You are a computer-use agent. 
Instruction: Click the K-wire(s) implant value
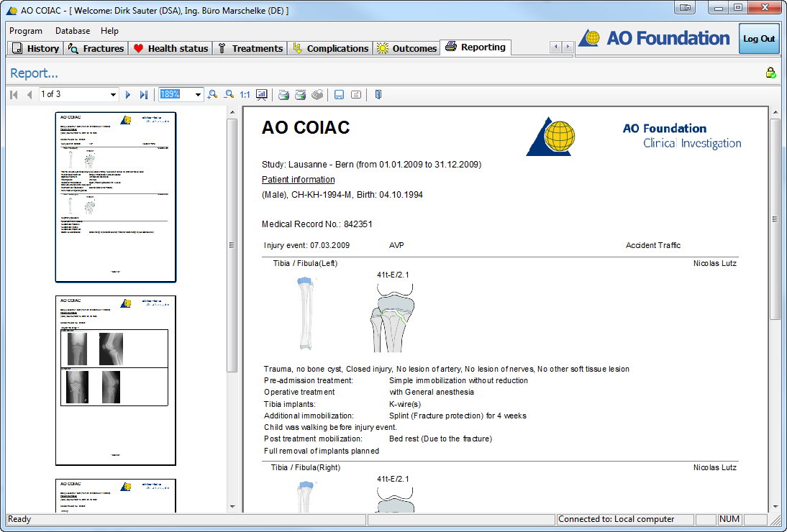(x=405, y=404)
